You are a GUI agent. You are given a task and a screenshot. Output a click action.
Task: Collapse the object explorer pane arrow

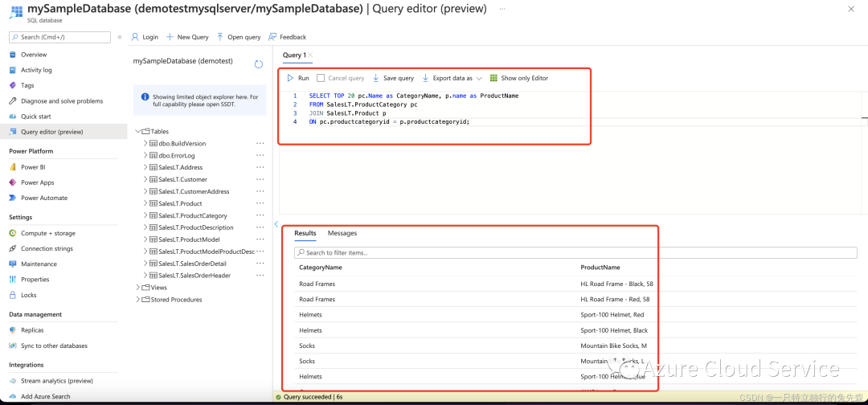pos(276,223)
